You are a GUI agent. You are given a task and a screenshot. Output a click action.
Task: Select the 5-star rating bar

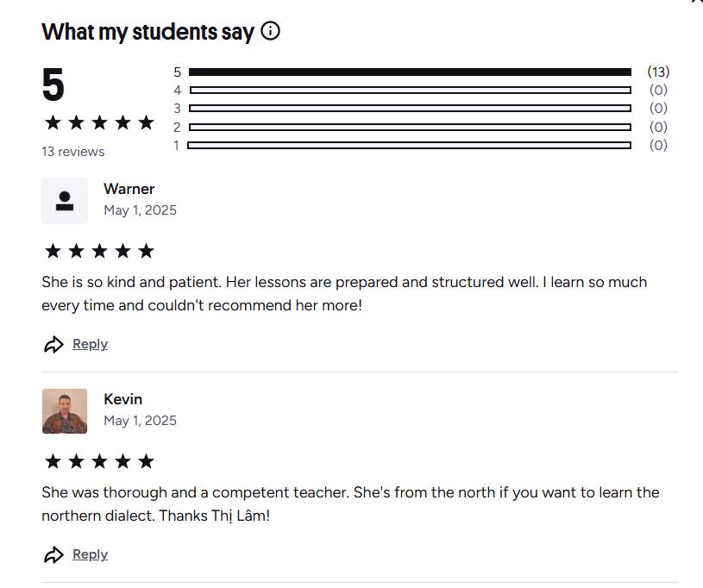[410, 72]
